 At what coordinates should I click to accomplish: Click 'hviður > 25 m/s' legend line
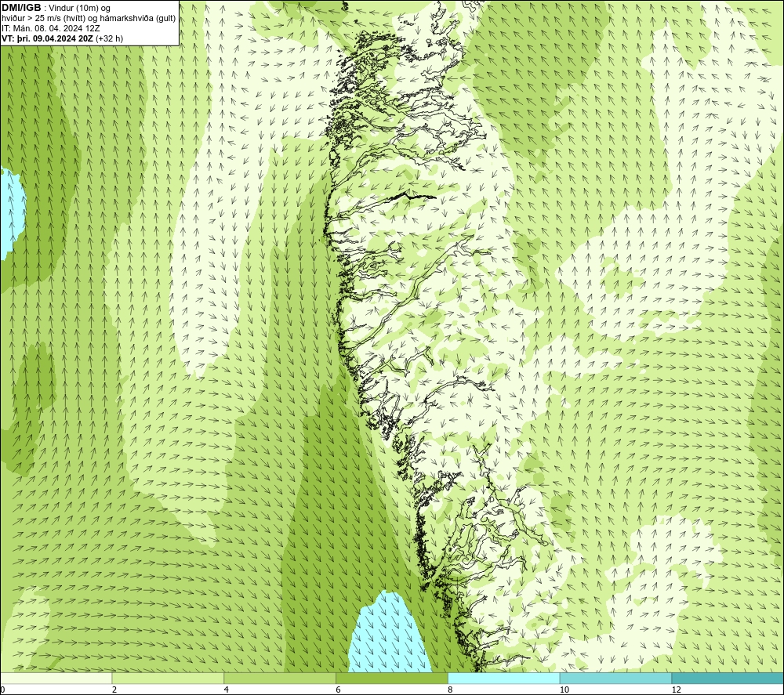tap(89, 18)
